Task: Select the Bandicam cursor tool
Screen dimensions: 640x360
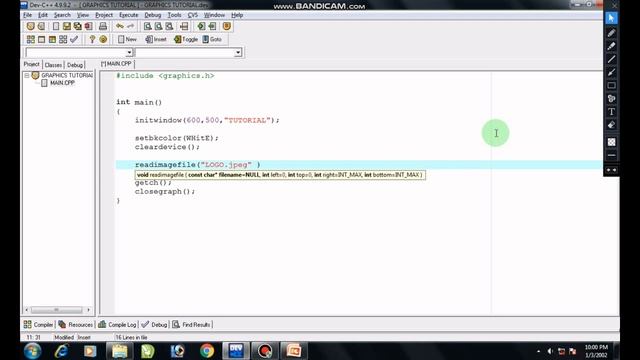Action: (611, 18)
